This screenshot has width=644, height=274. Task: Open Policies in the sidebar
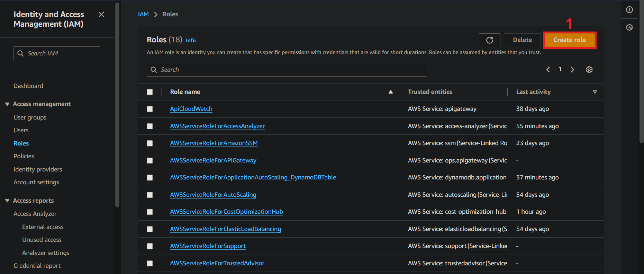coord(24,156)
